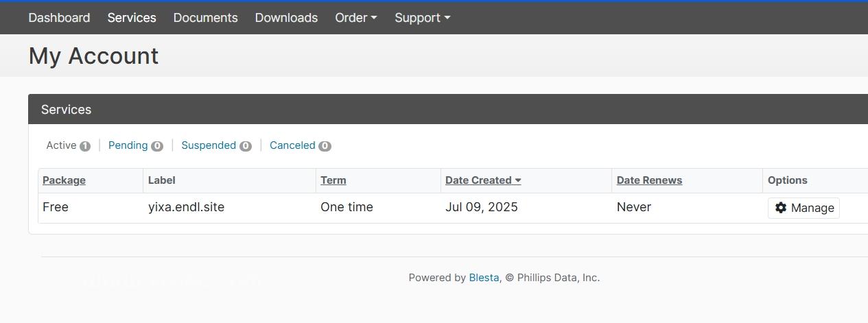Image resolution: width=868 pixels, height=323 pixels.
Task: Show the Suspended services tab
Action: [216, 145]
